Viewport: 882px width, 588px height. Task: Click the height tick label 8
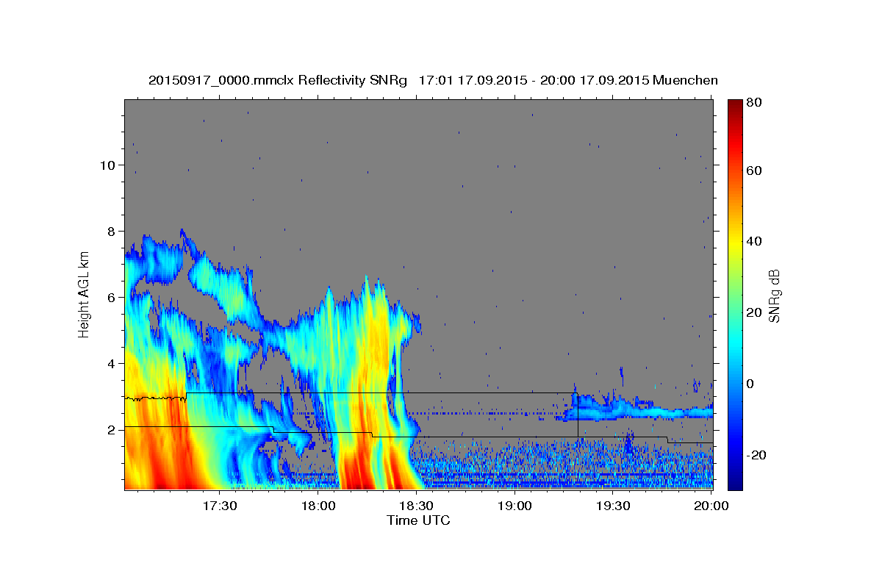112,232
